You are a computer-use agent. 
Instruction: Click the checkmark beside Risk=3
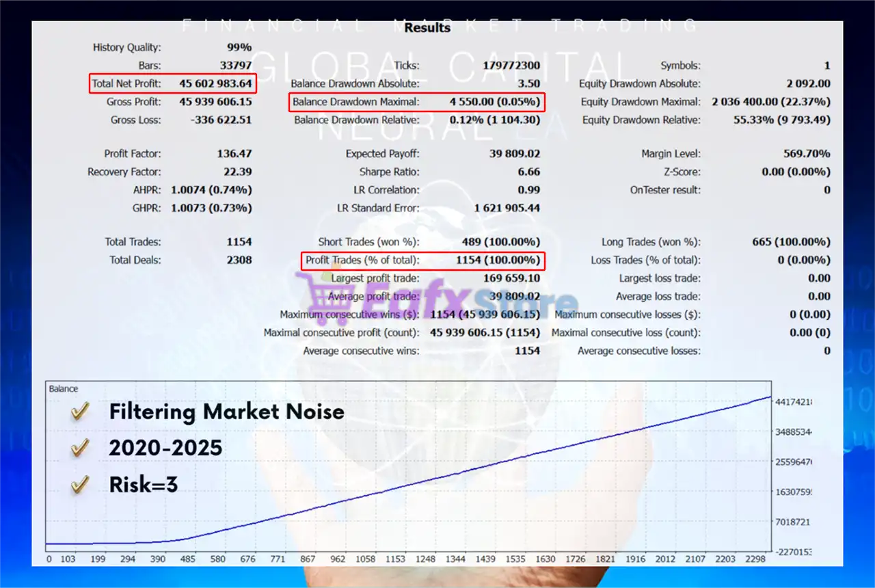pos(81,485)
